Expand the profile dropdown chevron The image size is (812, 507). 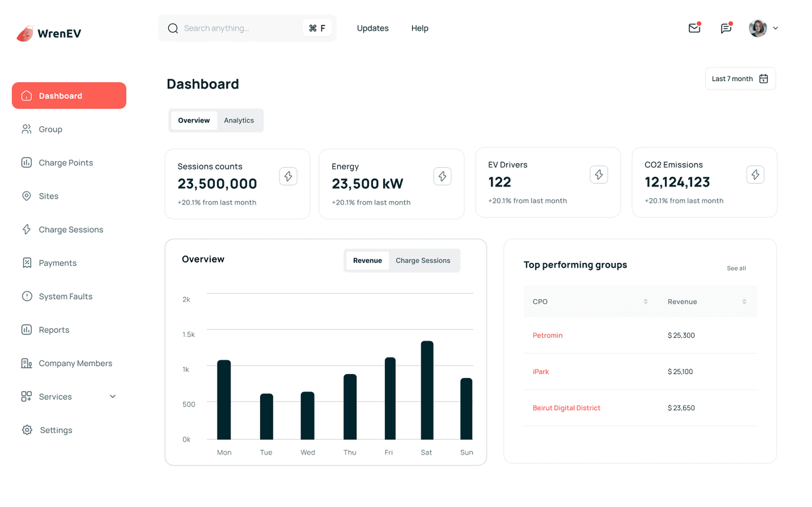click(x=775, y=28)
